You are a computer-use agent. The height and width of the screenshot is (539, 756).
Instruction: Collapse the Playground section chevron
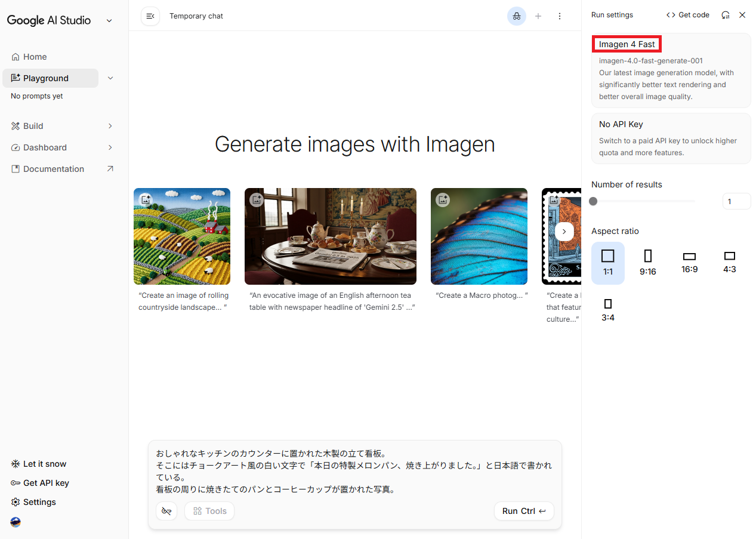point(110,78)
